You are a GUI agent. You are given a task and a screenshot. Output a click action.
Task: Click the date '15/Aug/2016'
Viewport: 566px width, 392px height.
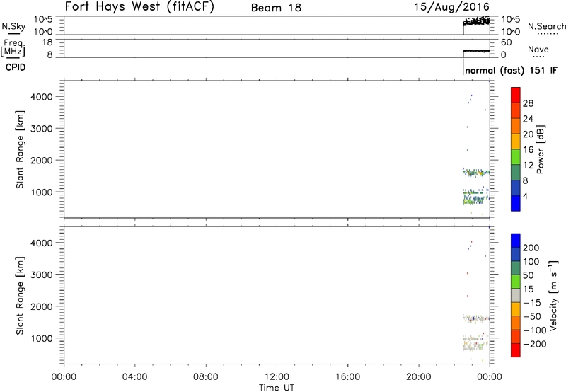[451, 7]
